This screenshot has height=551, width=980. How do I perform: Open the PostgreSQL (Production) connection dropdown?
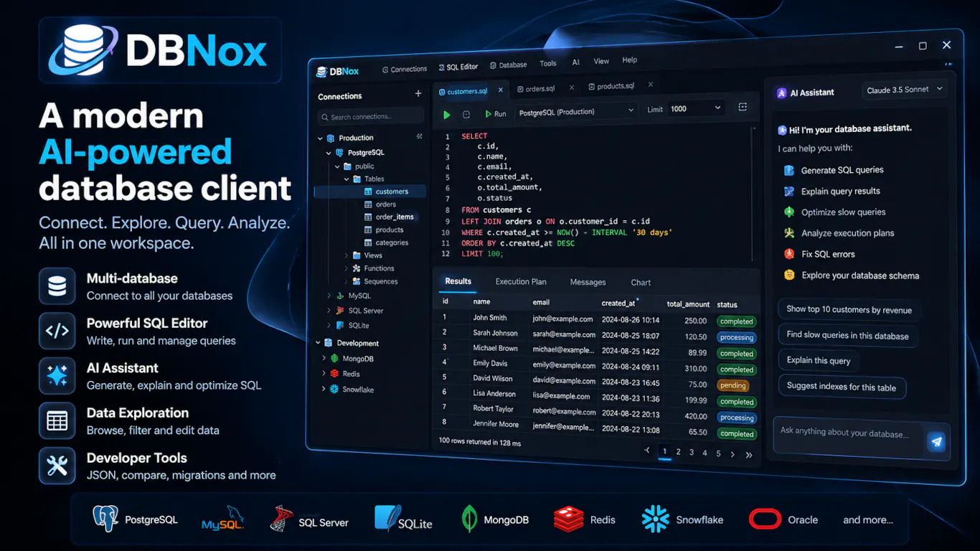(576, 111)
